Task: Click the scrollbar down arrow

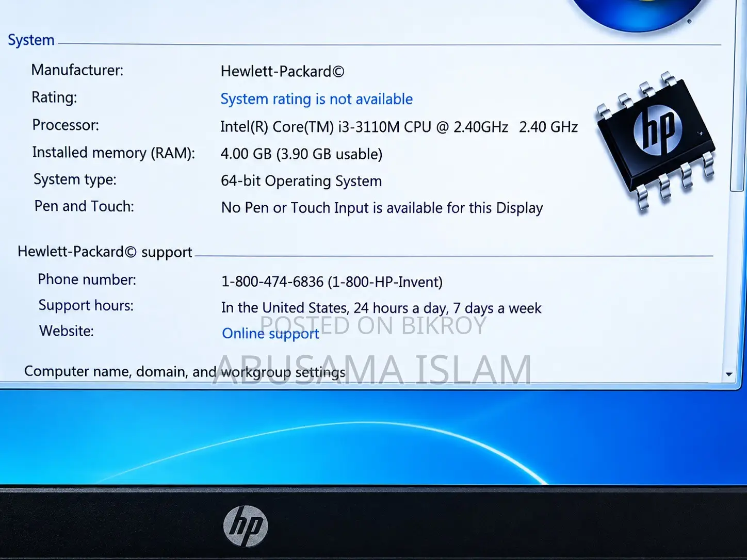Action: tap(729, 374)
